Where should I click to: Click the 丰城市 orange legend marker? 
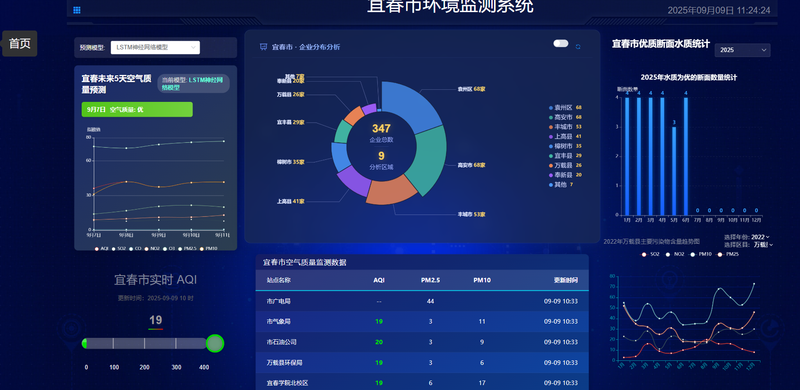click(x=551, y=127)
